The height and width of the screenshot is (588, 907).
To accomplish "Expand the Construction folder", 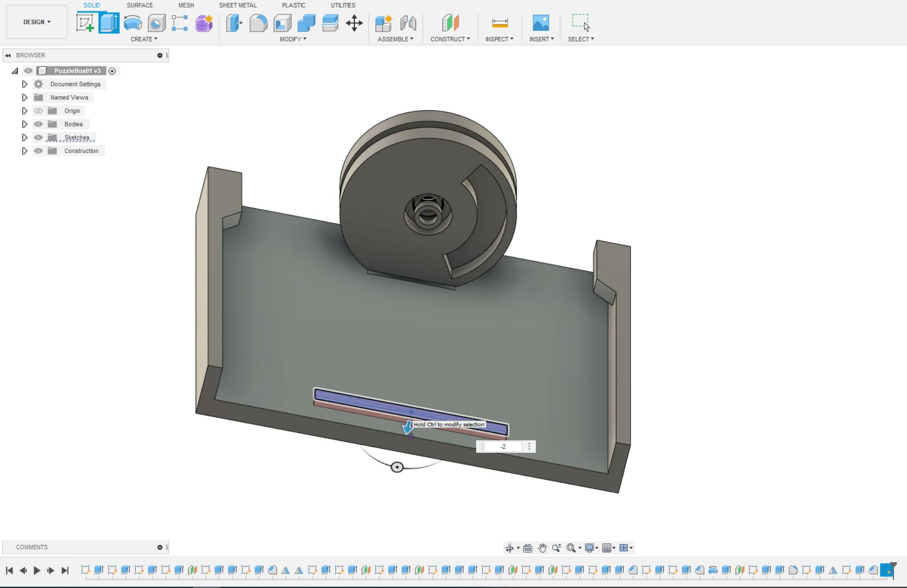I will tap(25, 151).
